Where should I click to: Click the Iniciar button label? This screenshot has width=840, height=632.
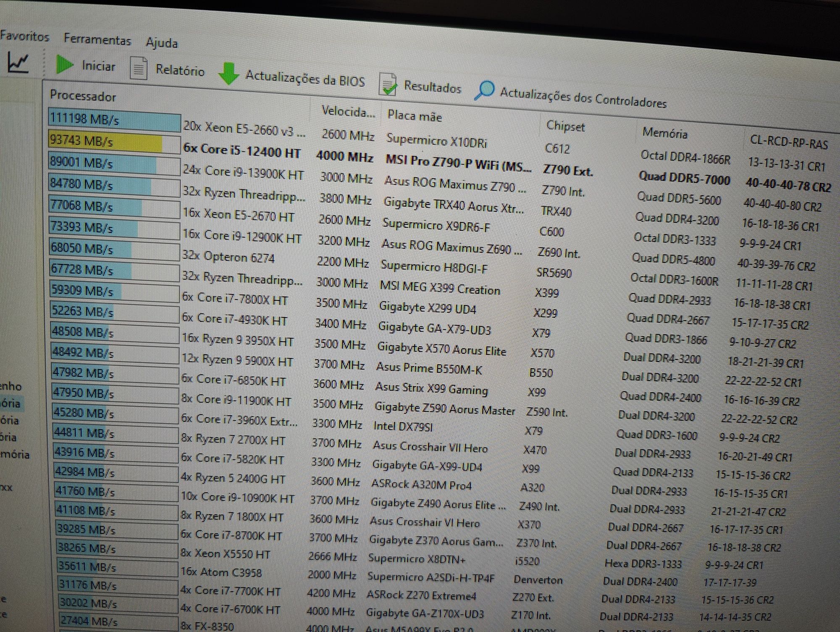99,66
